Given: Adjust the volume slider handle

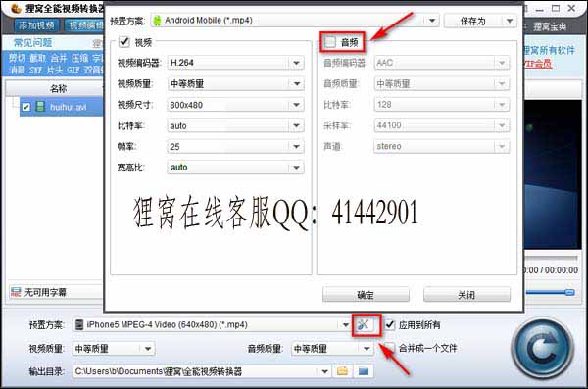Looking at the screenshot, I should (569, 292).
